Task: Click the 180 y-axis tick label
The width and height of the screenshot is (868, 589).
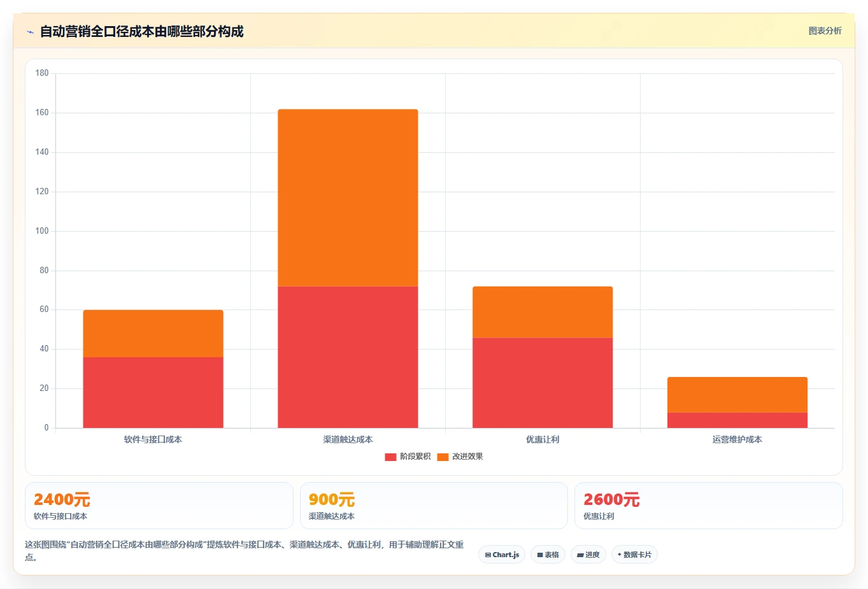Action: tap(42, 73)
